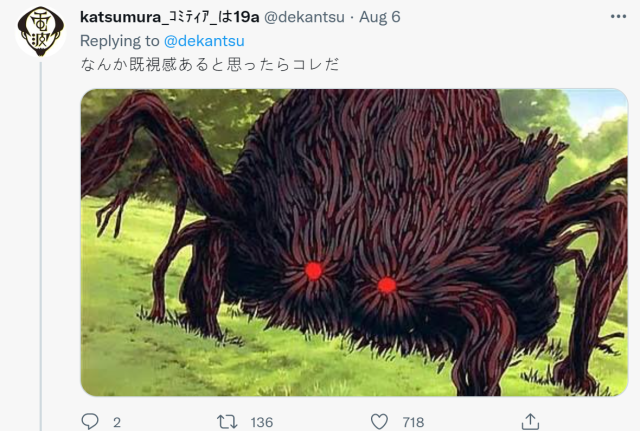Like the tweet with heart icon
This screenshot has width=640, height=431.
[x=379, y=422]
